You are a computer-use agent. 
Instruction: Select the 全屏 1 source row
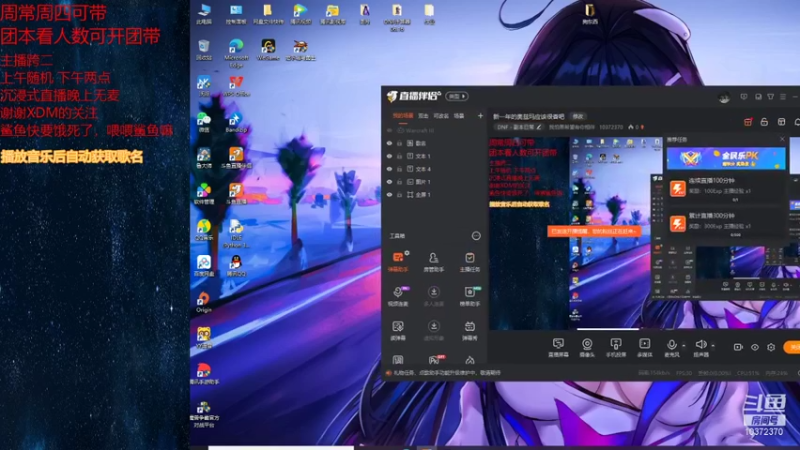[434, 194]
